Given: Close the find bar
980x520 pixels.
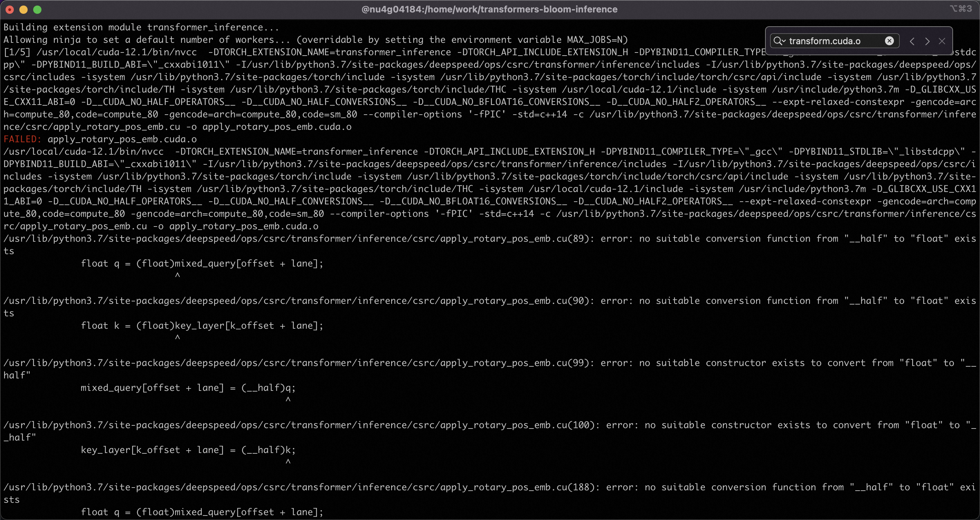Looking at the screenshot, I should point(942,41).
